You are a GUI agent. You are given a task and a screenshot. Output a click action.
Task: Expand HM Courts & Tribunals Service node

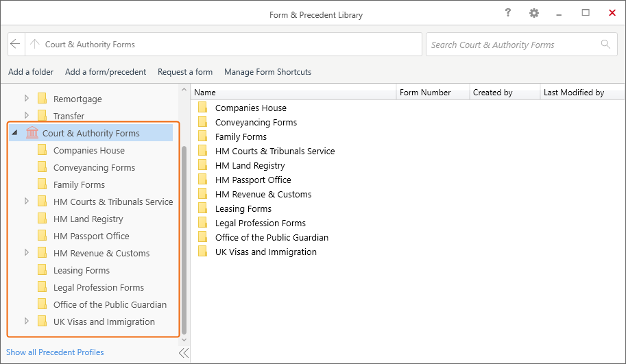coord(26,201)
